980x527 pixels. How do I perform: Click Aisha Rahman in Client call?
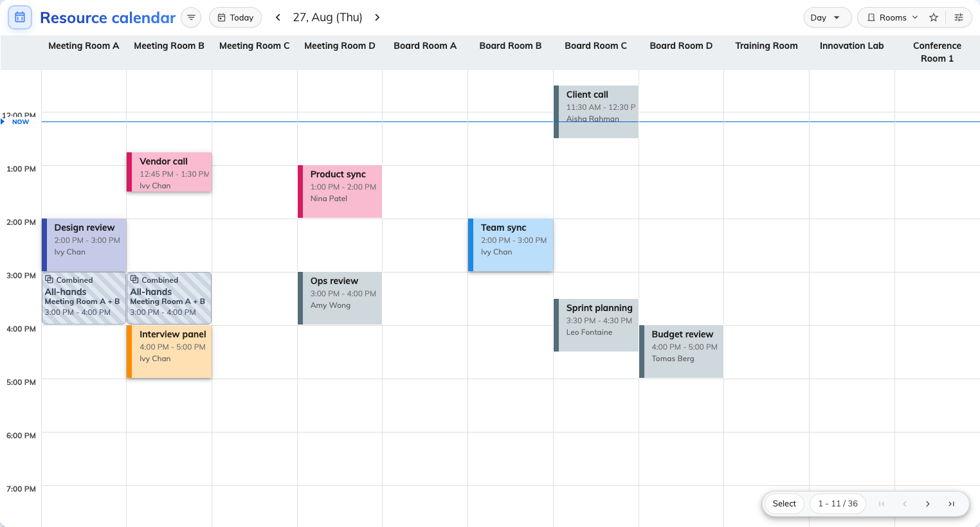(x=592, y=119)
